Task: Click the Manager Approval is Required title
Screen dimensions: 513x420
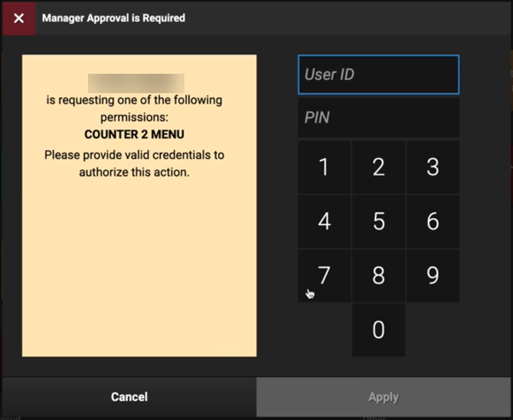Action: pyautogui.click(x=113, y=18)
